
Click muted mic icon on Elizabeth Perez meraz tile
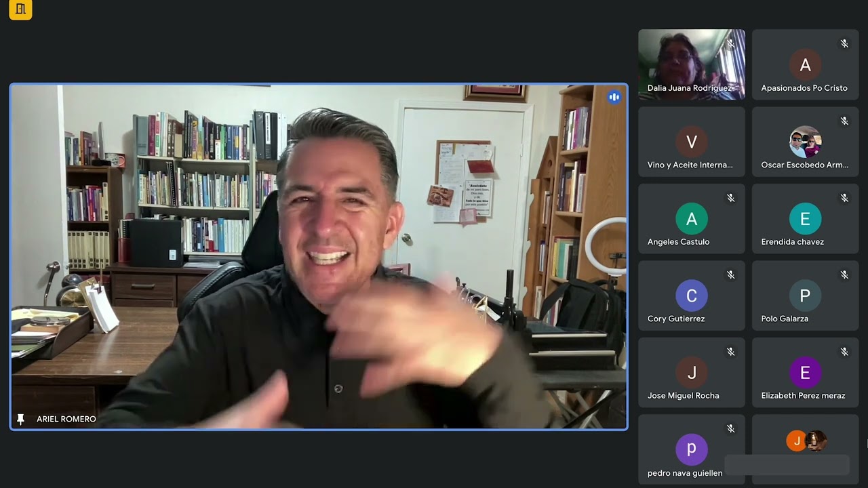[844, 352]
